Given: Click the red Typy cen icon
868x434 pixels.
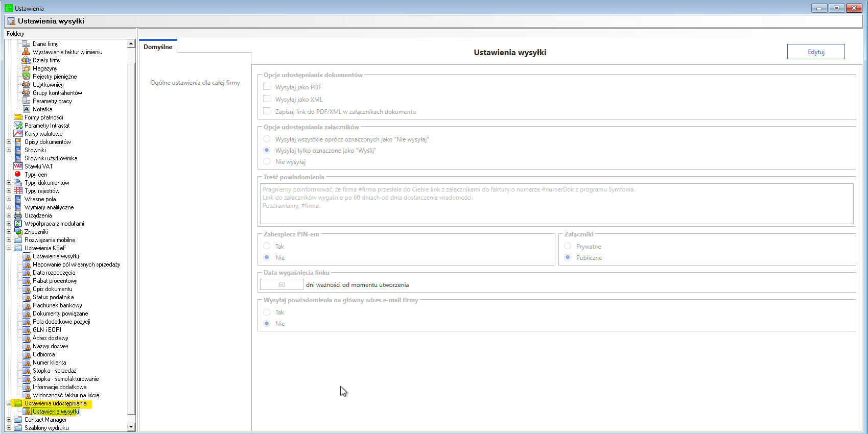Looking at the screenshot, I should [18, 175].
